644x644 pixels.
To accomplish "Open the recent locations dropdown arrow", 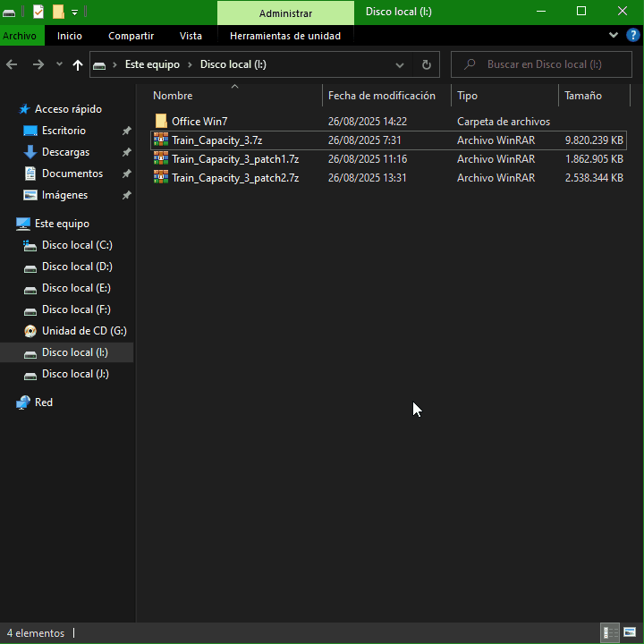I will (59, 64).
